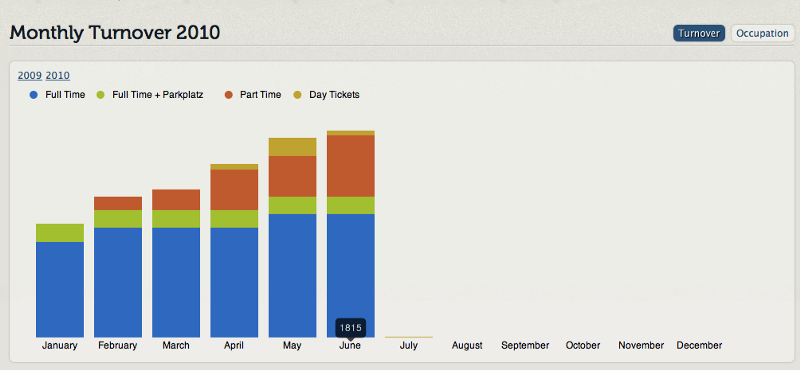The image size is (800, 370).
Task: Select January's blue Full Time bar
Action: coord(60,289)
